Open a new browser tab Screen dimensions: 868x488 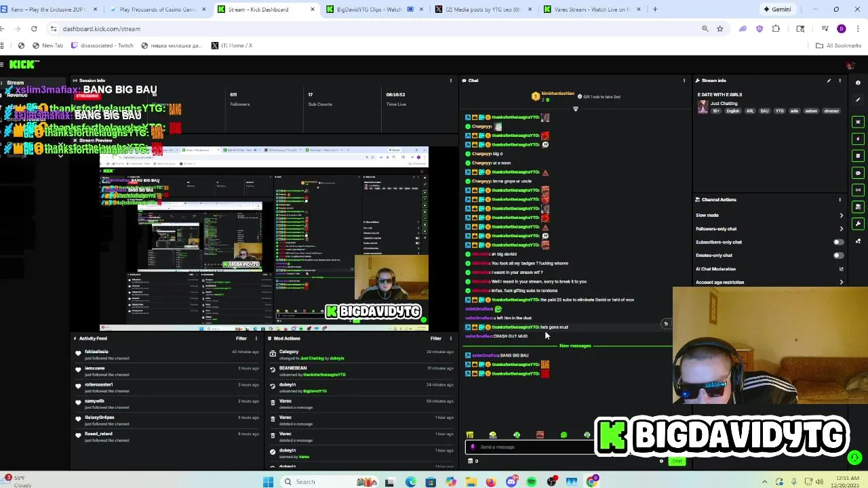[655, 9]
